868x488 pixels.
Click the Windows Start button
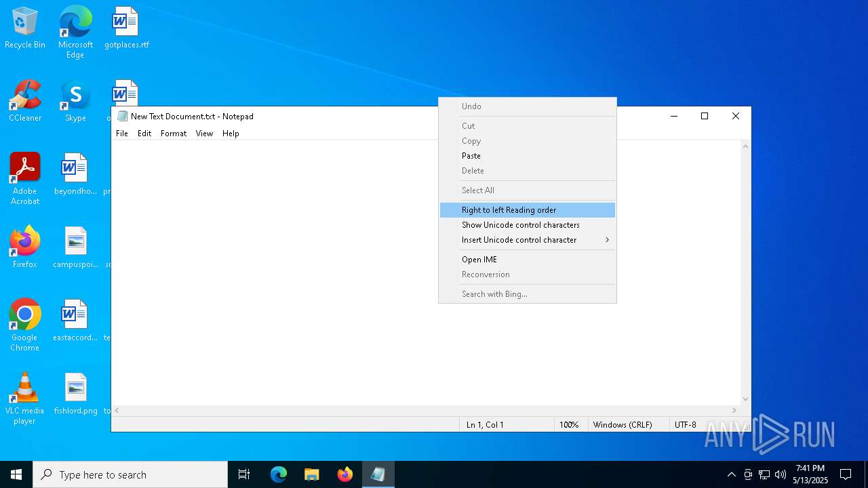(x=16, y=474)
